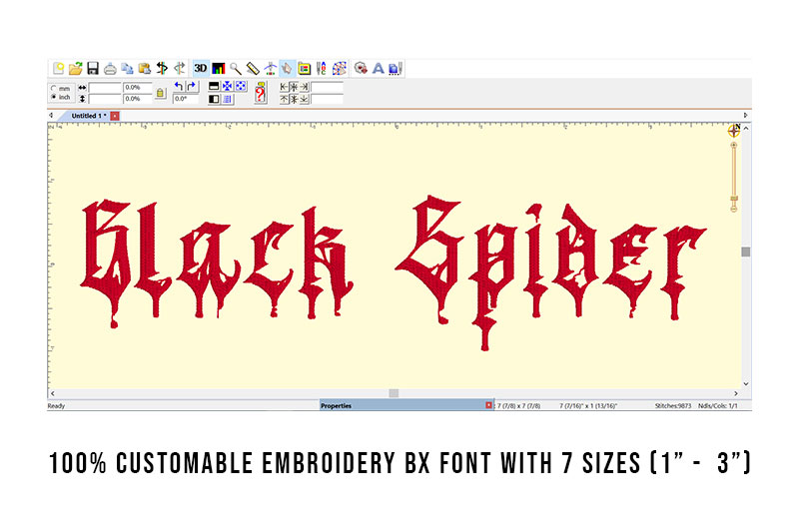Print the design with the printer icon
The height and width of the screenshot is (532, 799).
[x=110, y=68]
